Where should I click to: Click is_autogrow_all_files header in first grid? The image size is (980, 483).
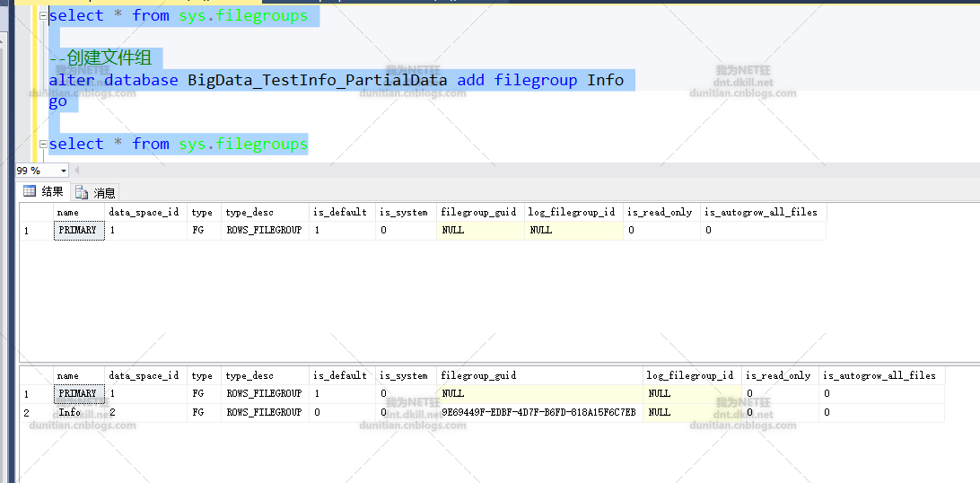[x=763, y=212]
